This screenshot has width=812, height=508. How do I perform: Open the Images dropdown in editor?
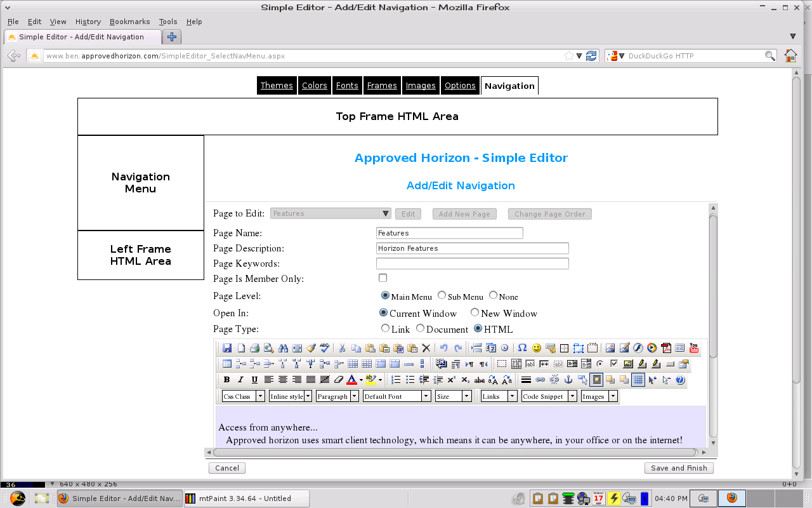pos(599,396)
